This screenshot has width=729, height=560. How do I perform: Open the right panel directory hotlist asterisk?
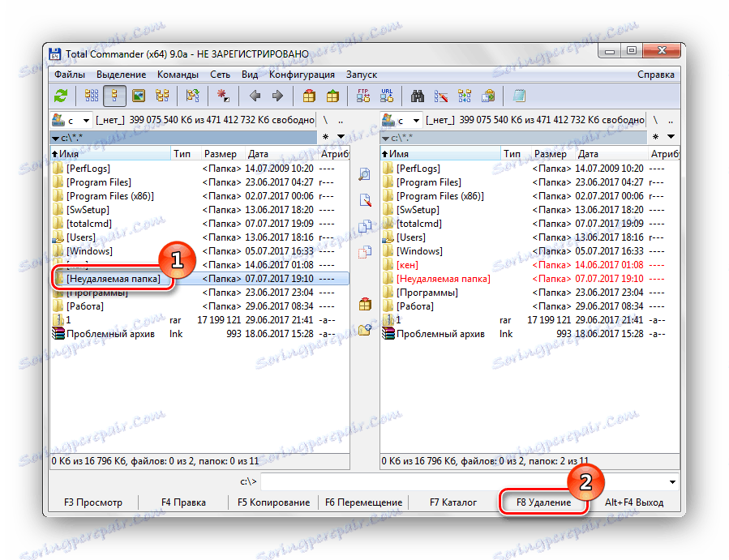pos(655,137)
